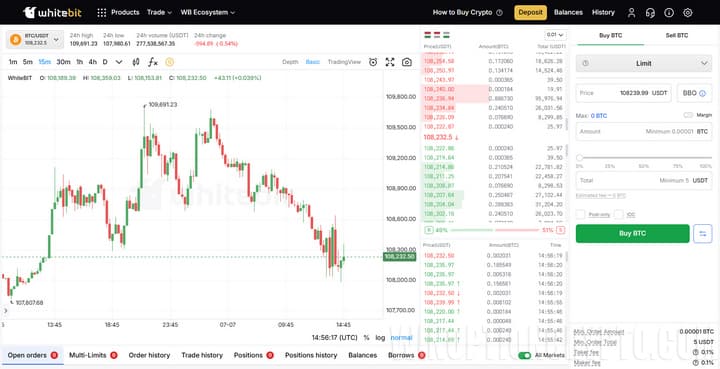Open the Limit order type dropdown
This screenshot has width=720, height=369.
pyautogui.click(x=644, y=63)
